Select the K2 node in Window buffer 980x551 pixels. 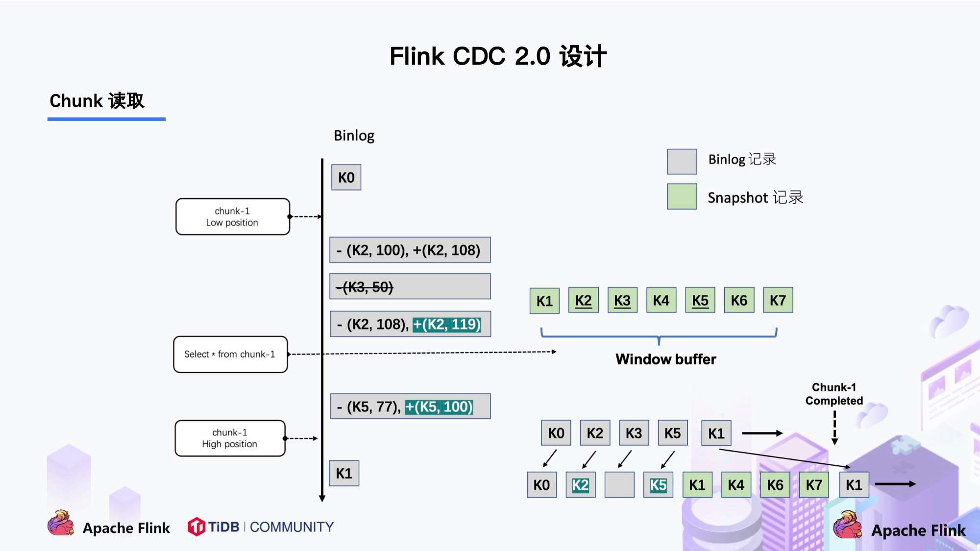click(582, 301)
